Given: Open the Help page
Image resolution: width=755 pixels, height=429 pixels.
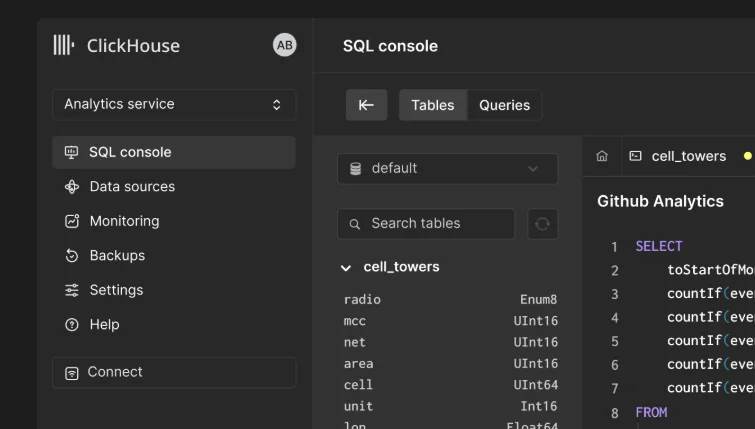Looking at the screenshot, I should click(x=104, y=325).
